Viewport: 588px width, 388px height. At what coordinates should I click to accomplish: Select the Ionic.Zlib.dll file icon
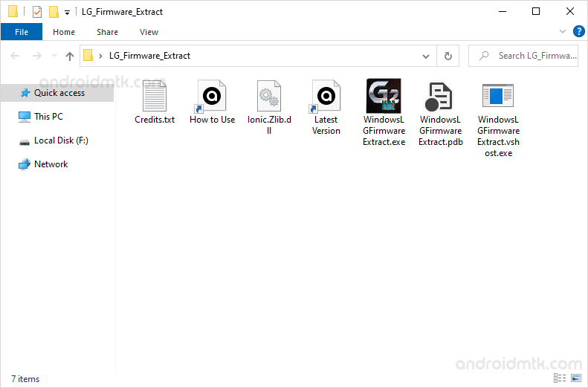(269, 96)
